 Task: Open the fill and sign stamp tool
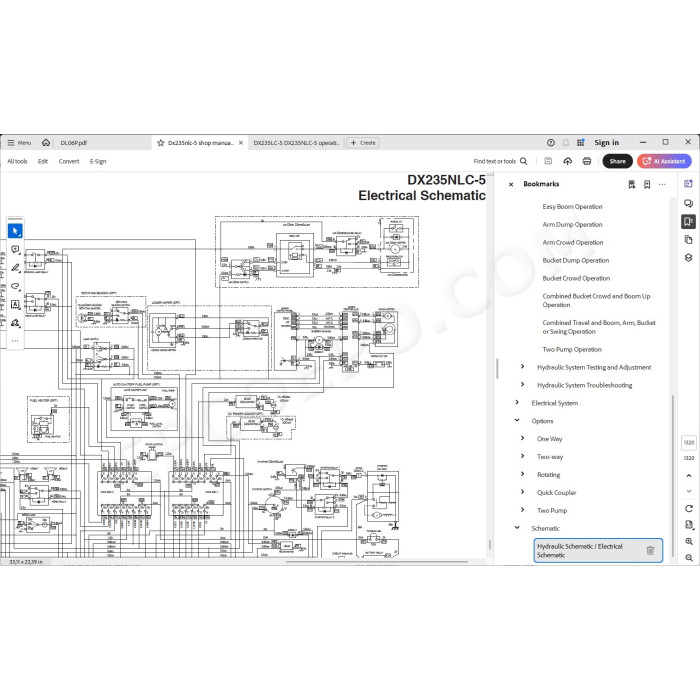point(15,323)
